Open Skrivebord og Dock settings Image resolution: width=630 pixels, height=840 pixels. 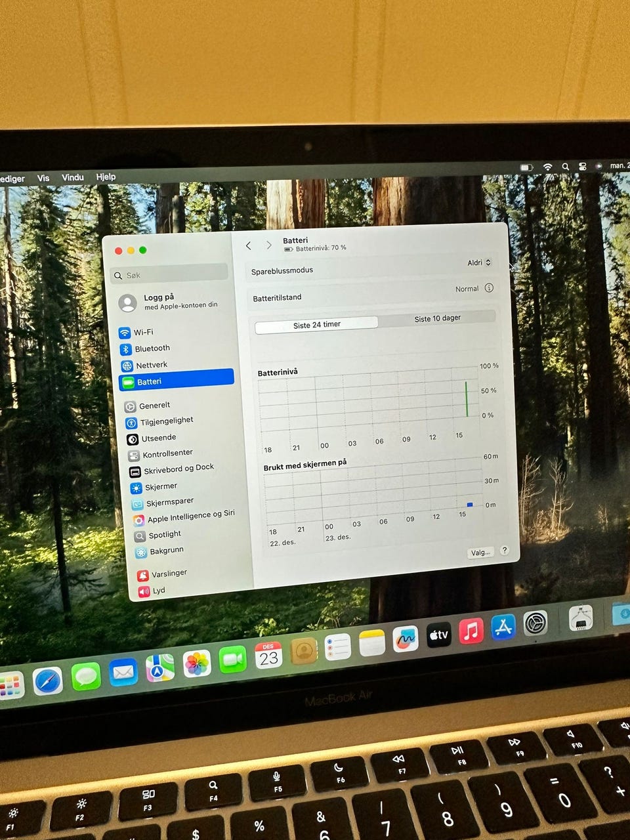point(171,469)
